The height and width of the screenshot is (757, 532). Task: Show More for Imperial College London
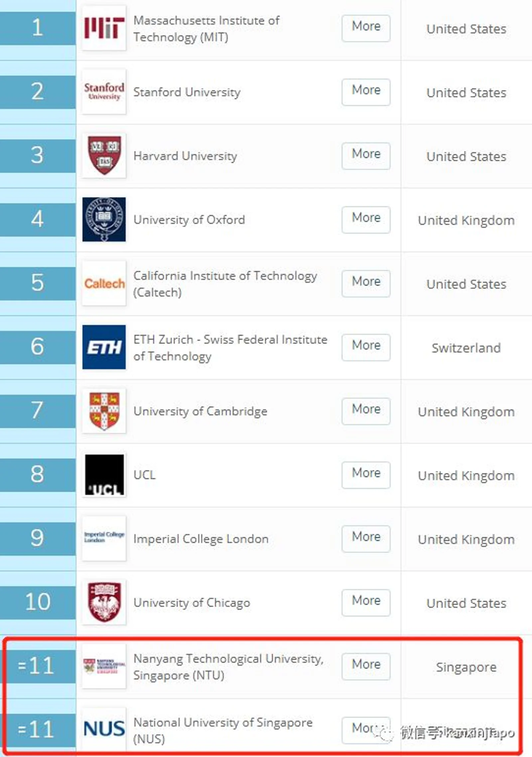click(x=366, y=539)
